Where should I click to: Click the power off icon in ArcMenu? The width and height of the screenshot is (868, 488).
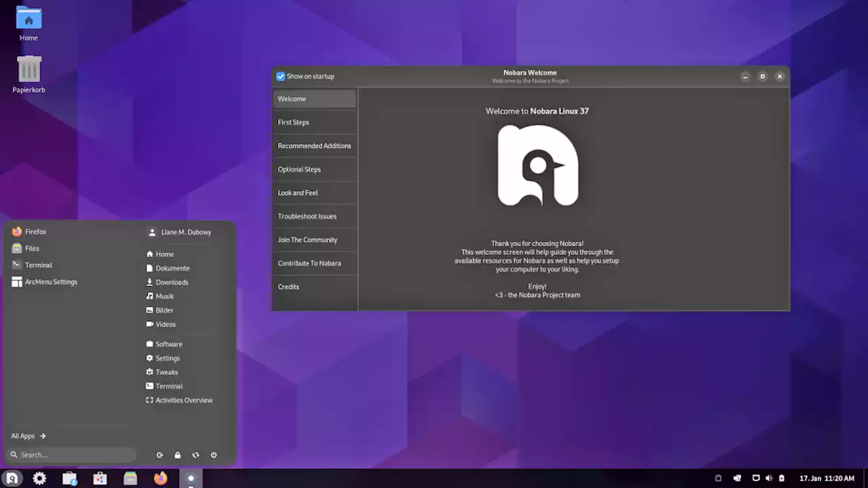214,455
